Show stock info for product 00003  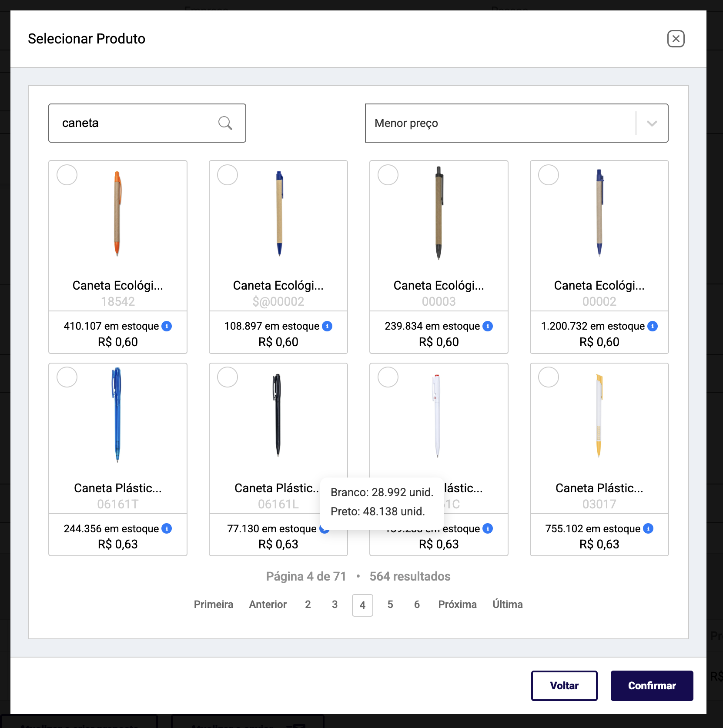[488, 326]
